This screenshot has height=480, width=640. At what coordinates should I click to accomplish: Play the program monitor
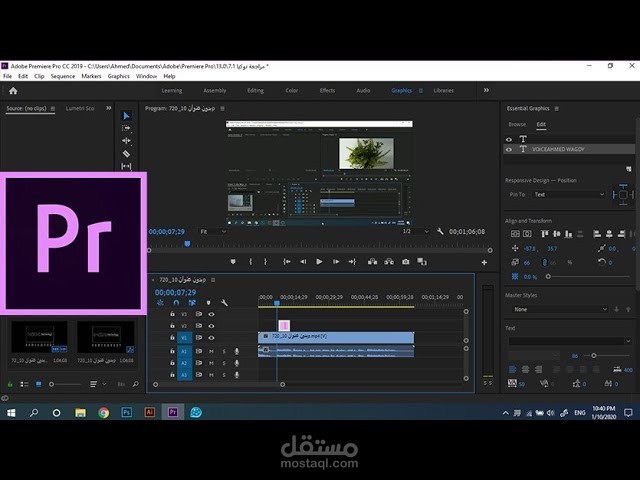click(319, 262)
